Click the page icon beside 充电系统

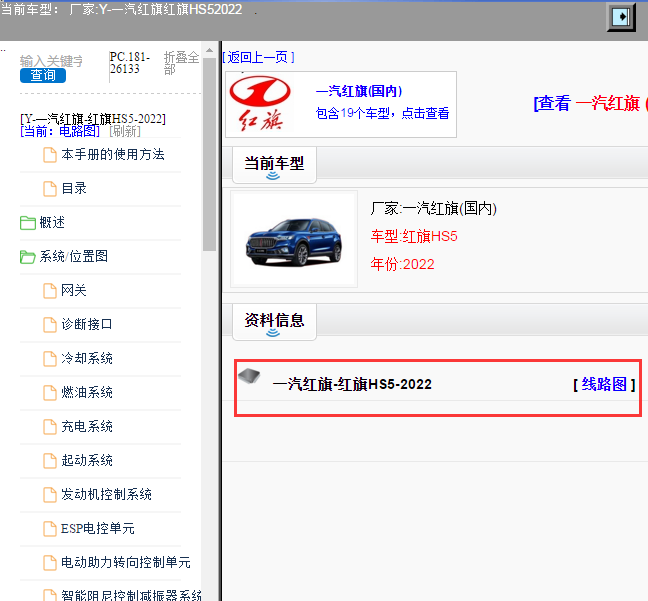[50, 427]
